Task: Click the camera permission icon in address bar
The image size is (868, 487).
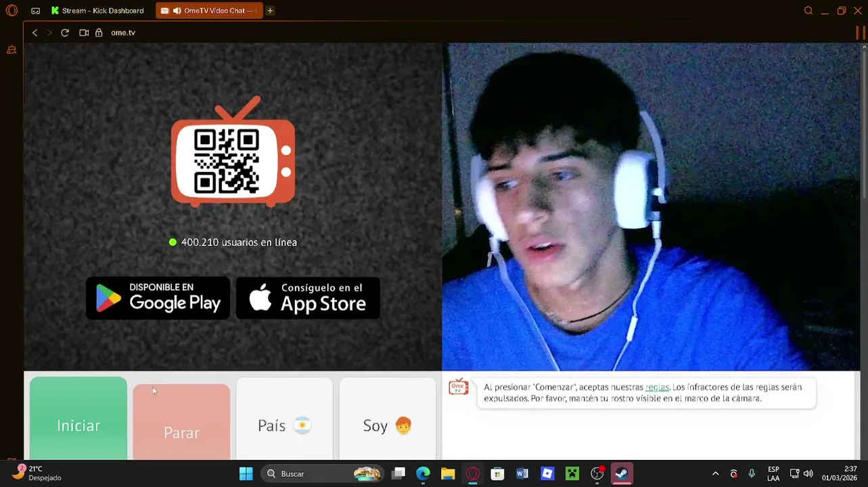Action: (x=84, y=32)
